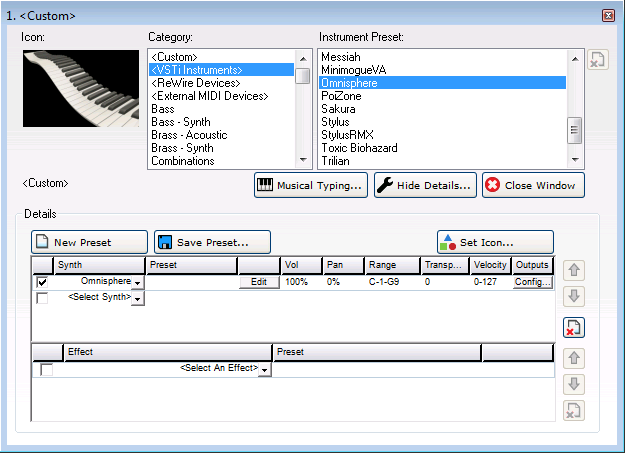Open the Select Synth dropdown

click(x=138, y=298)
